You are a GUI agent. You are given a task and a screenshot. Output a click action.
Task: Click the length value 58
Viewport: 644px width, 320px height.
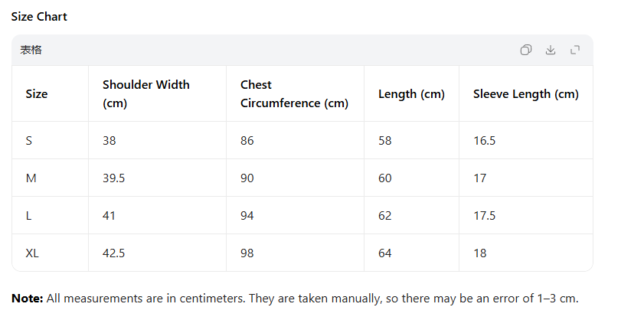point(385,141)
